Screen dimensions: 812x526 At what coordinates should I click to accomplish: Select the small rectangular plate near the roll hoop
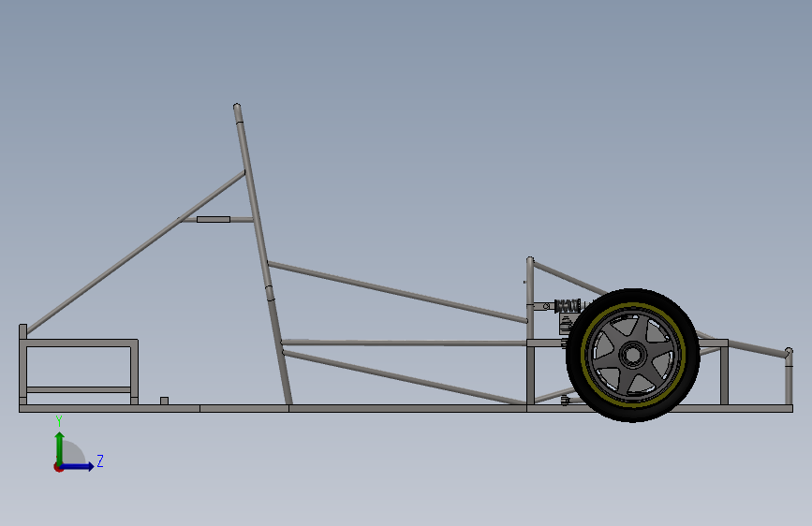click(x=214, y=220)
